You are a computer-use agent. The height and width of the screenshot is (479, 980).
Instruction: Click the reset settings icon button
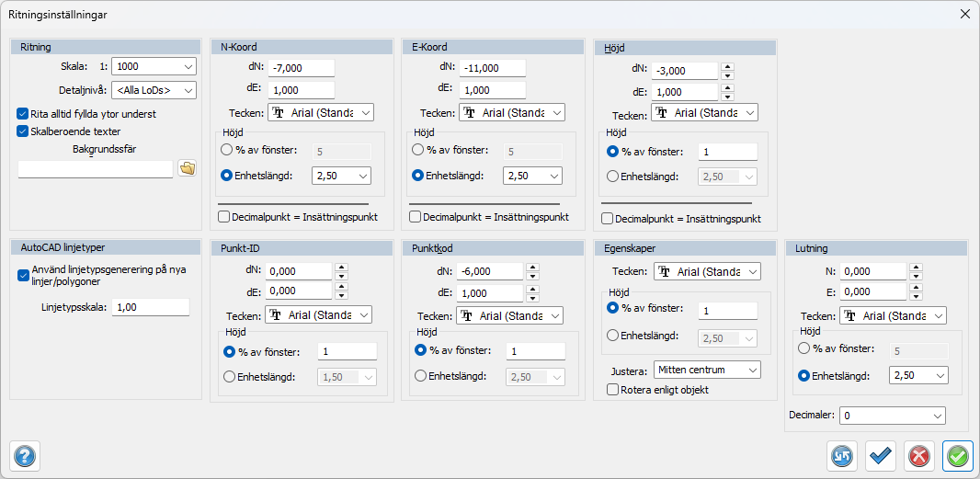point(841,455)
